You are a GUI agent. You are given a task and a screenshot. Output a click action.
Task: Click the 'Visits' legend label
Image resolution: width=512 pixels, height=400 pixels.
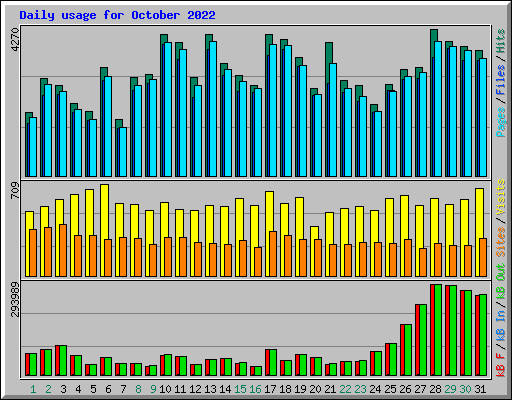coord(501,197)
